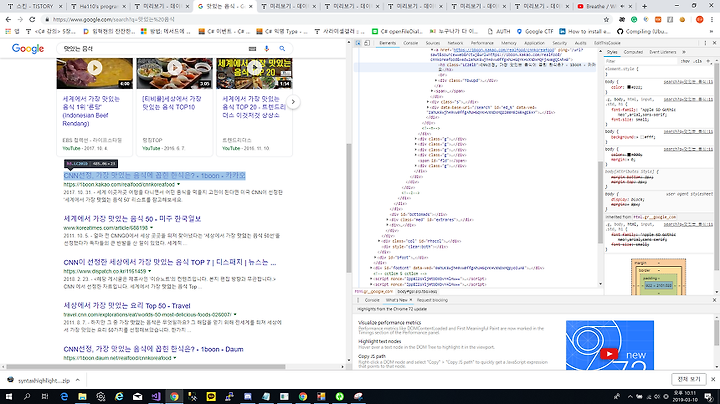Viewport: 720px width, 404px height.
Task: Click the Google logo
Action: pos(28,49)
